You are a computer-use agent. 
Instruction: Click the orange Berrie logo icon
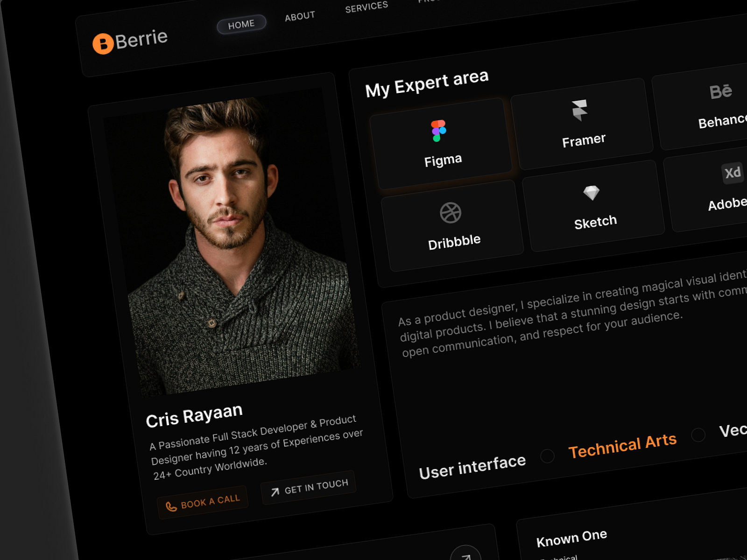[103, 44]
